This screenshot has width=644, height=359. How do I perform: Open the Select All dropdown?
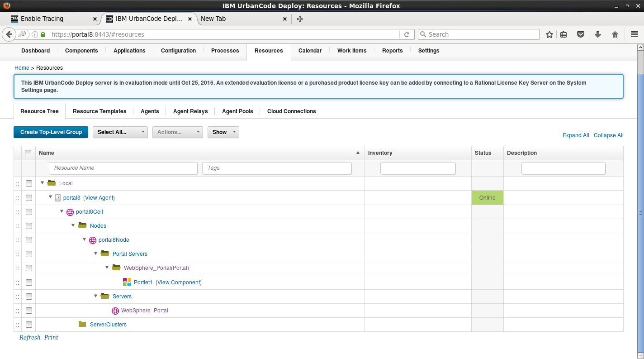coord(120,132)
